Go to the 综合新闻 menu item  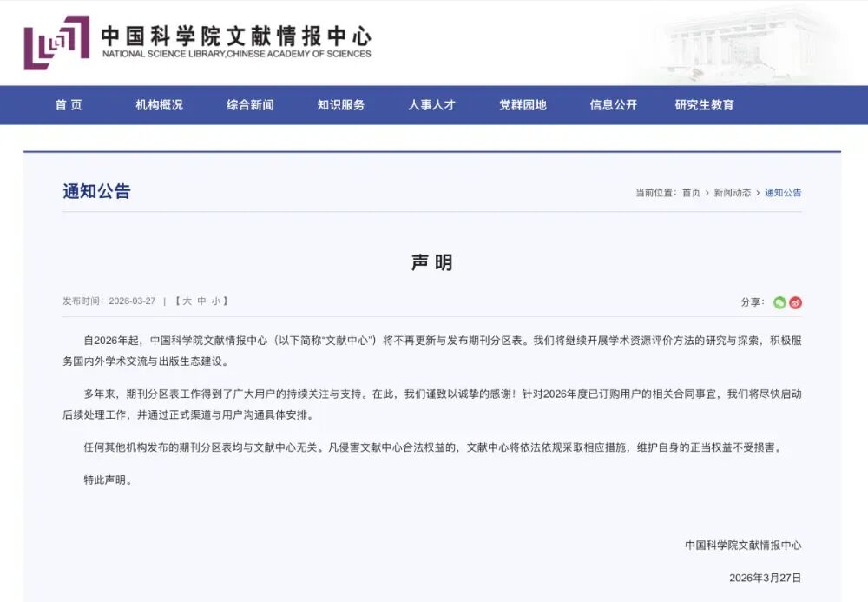250,105
